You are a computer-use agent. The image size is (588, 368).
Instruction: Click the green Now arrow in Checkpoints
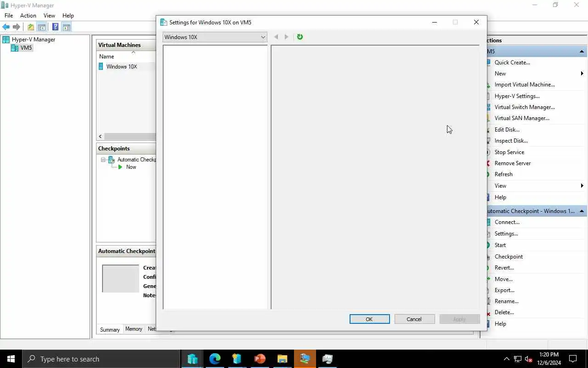[x=120, y=167]
